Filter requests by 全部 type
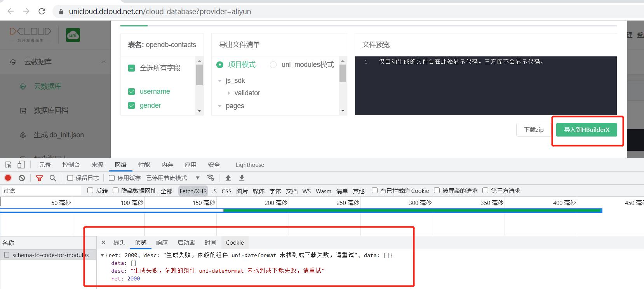Screen dimensions: 644x289 (x=167, y=191)
